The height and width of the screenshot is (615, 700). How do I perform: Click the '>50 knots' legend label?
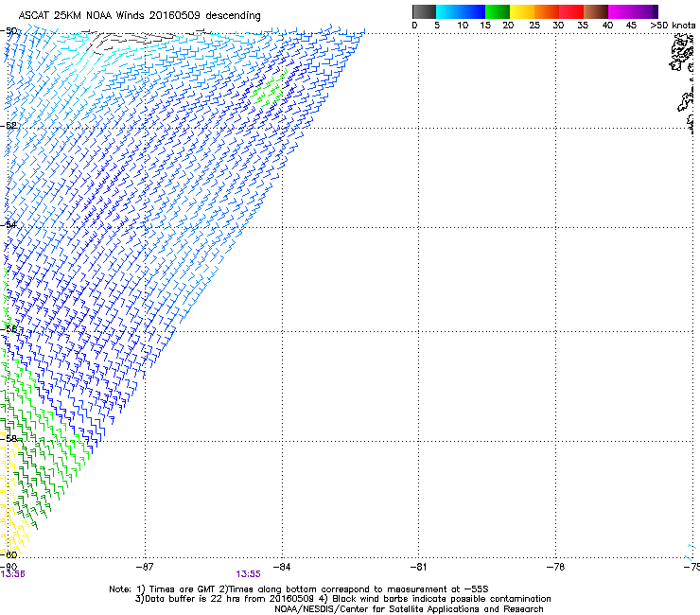673,26
